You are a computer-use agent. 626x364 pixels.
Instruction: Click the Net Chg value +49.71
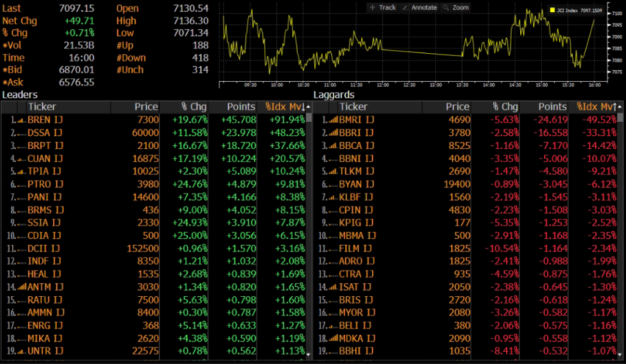(x=79, y=21)
